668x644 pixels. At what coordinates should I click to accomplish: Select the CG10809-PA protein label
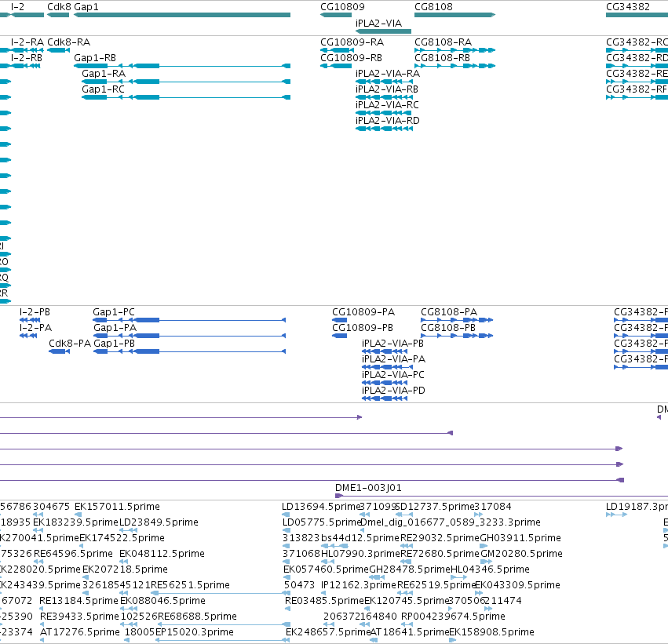coord(363,312)
